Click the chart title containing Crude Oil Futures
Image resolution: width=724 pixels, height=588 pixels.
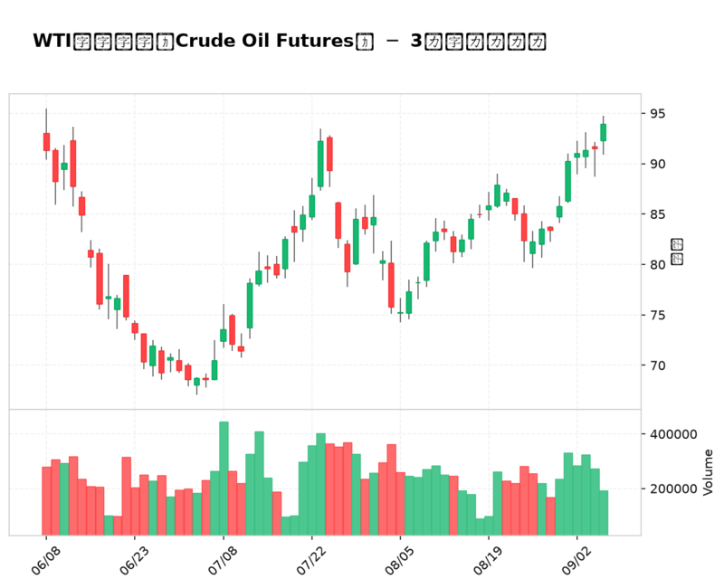[x=289, y=41]
